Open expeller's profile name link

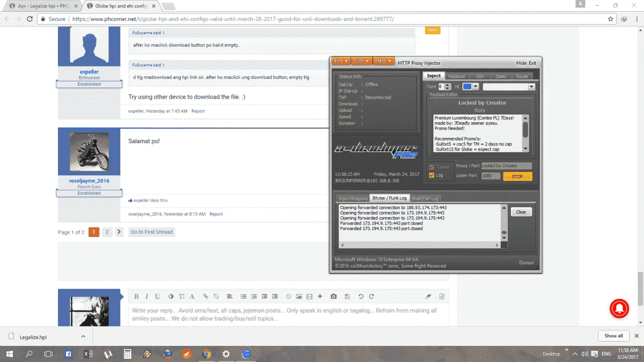tap(89, 71)
